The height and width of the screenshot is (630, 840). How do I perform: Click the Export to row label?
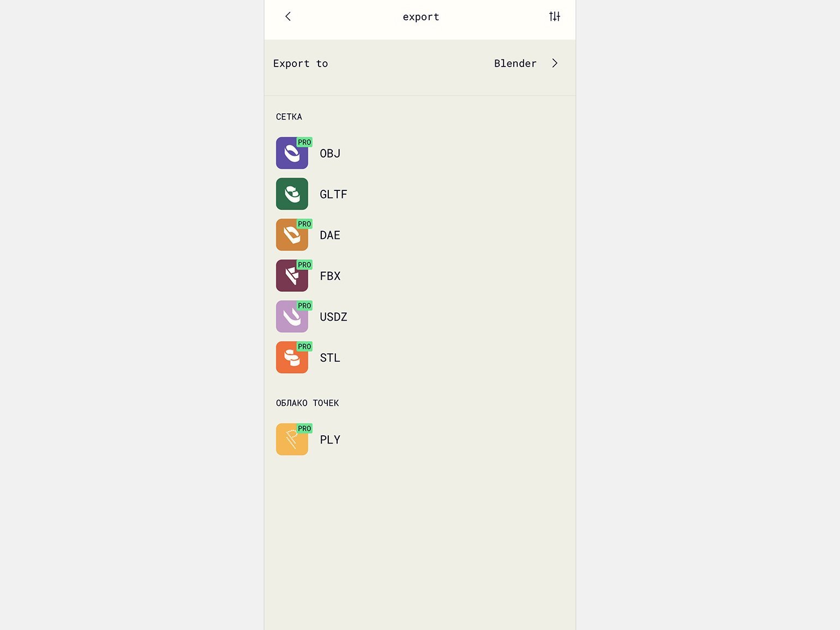tap(301, 63)
